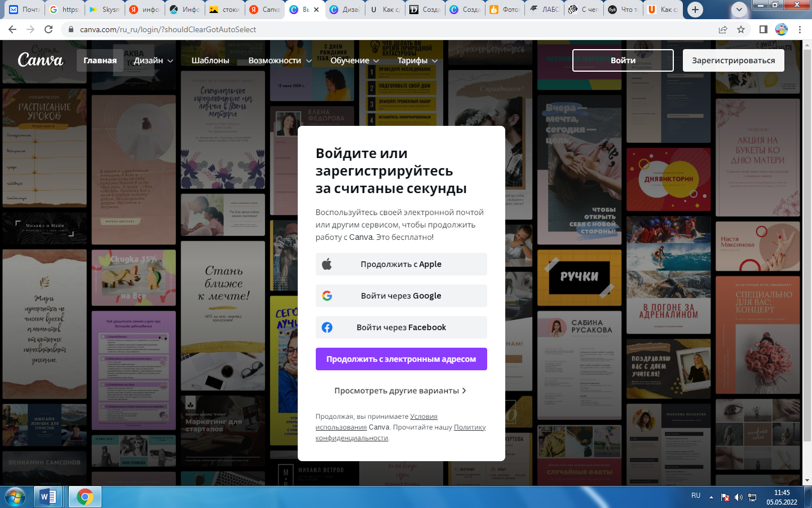This screenshot has height=508, width=812.
Task: Click the volume icon in the system tray
Action: [x=739, y=497]
